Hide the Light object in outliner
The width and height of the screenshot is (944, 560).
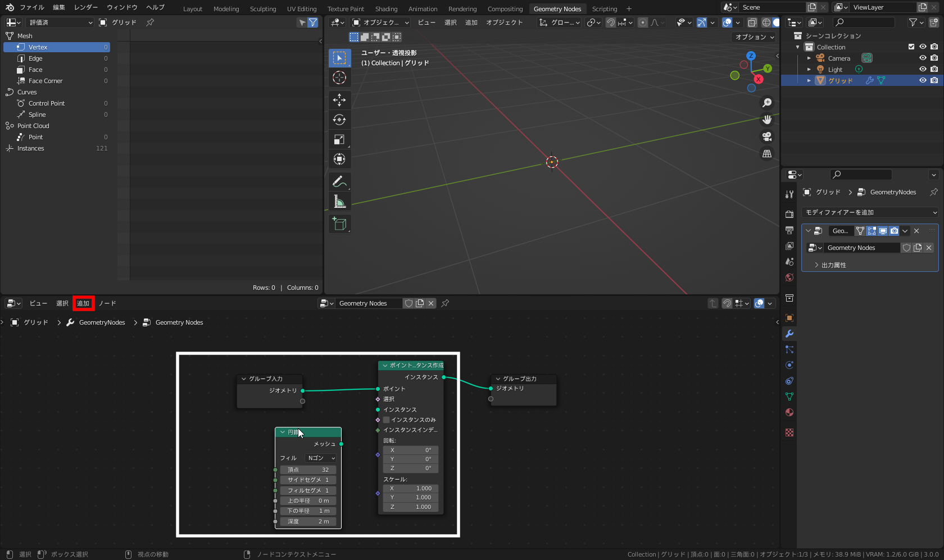coord(923,70)
